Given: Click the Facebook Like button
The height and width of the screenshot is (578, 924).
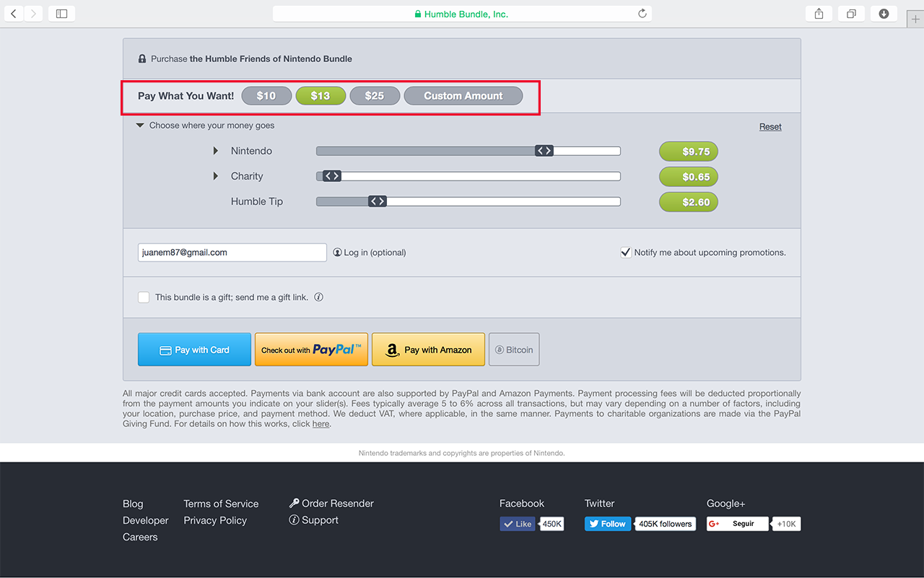Looking at the screenshot, I should (518, 524).
